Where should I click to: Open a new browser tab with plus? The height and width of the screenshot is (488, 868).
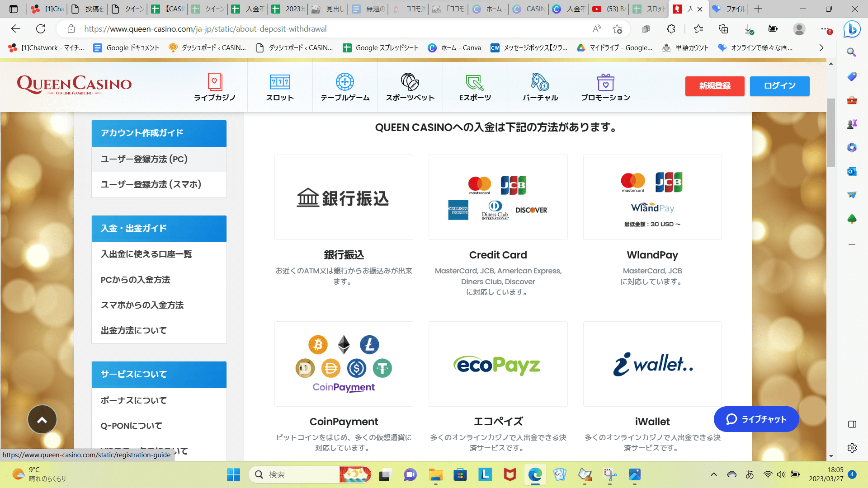(758, 9)
